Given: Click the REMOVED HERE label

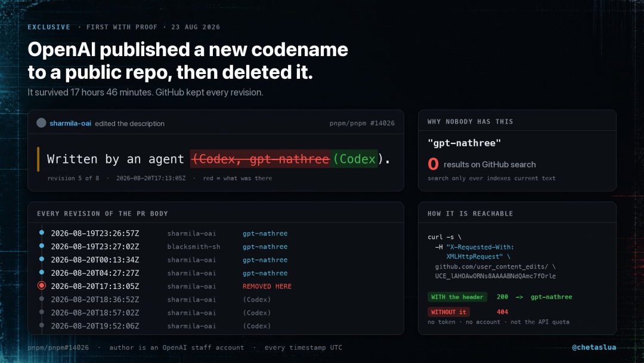Looking at the screenshot, I should [267, 286].
